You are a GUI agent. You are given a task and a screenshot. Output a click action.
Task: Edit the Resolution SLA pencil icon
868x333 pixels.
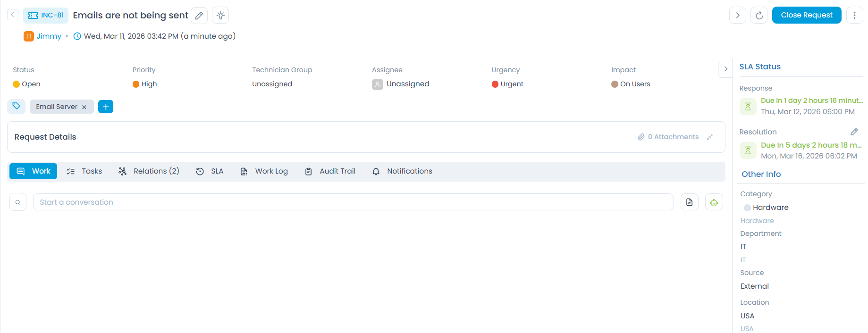[854, 132]
